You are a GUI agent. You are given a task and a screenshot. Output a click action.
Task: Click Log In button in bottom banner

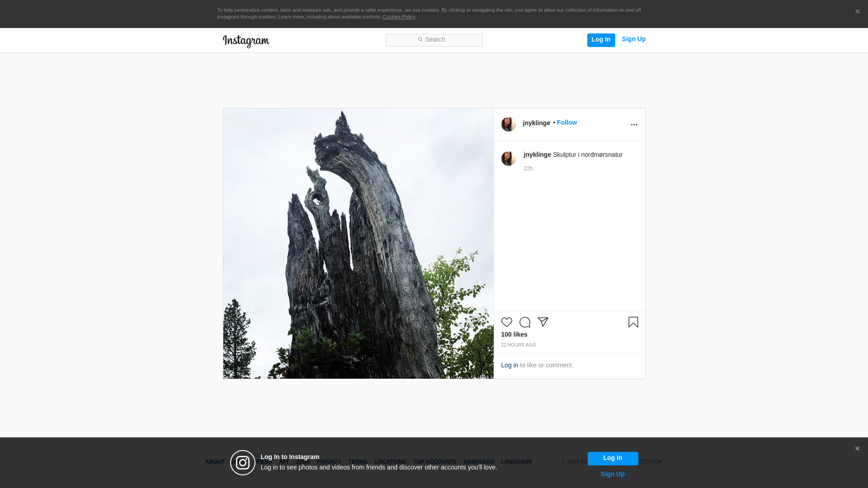tap(613, 458)
